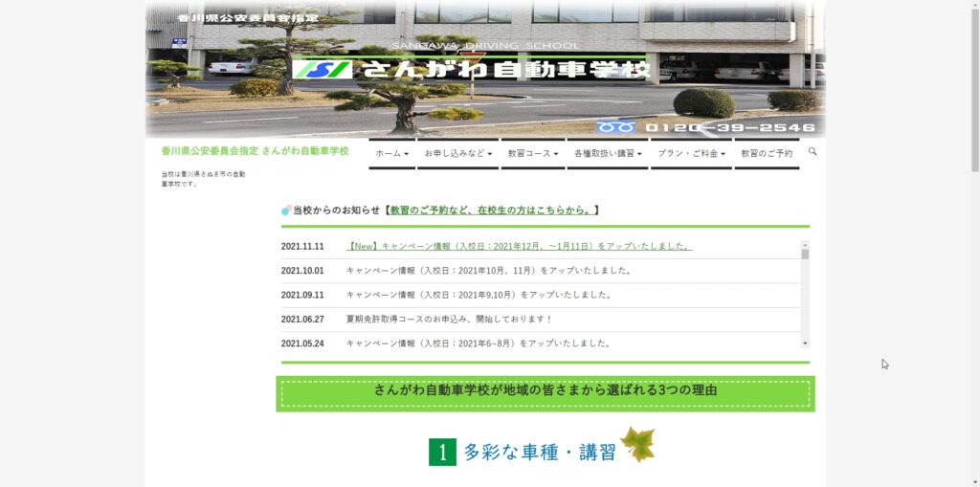Click the date 2021.05.24

tap(302, 343)
